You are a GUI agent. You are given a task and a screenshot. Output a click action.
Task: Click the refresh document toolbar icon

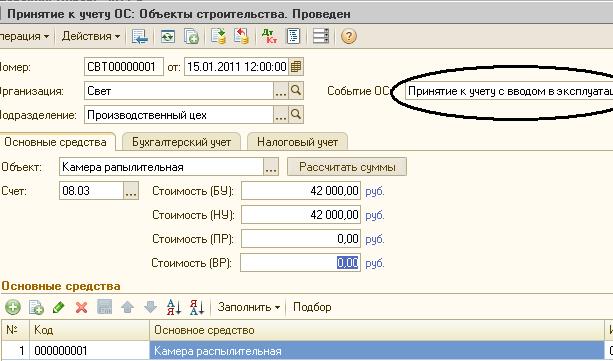pyautogui.click(x=168, y=37)
